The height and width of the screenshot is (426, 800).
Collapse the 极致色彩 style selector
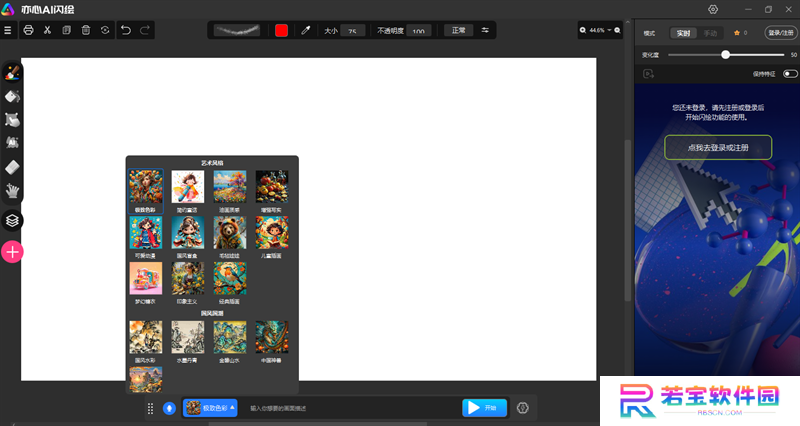(x=210, y=408)
